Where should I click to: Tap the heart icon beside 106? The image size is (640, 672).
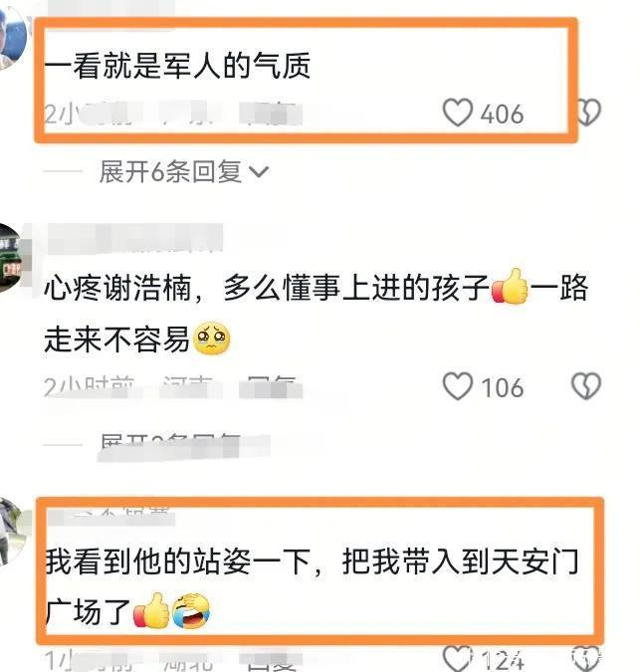click(458, 386)
